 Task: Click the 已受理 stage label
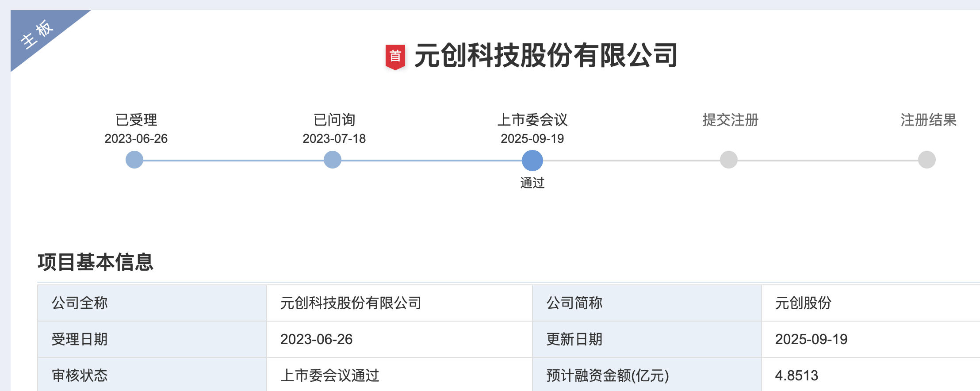click(x=136, y=120)
